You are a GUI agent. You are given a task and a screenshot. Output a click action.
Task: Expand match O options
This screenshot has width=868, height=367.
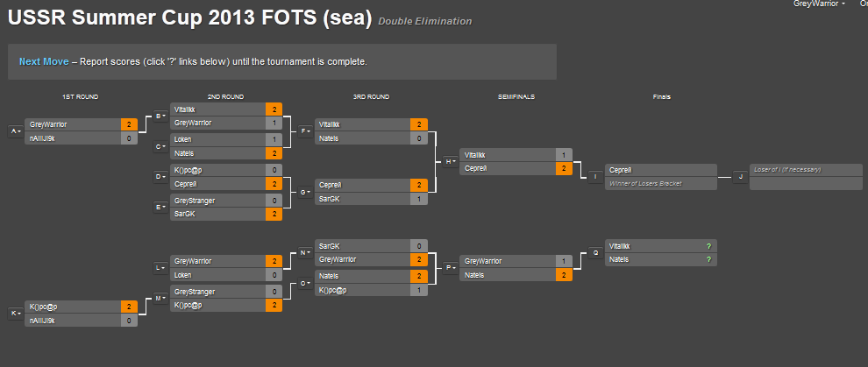[x=306, y=283]
